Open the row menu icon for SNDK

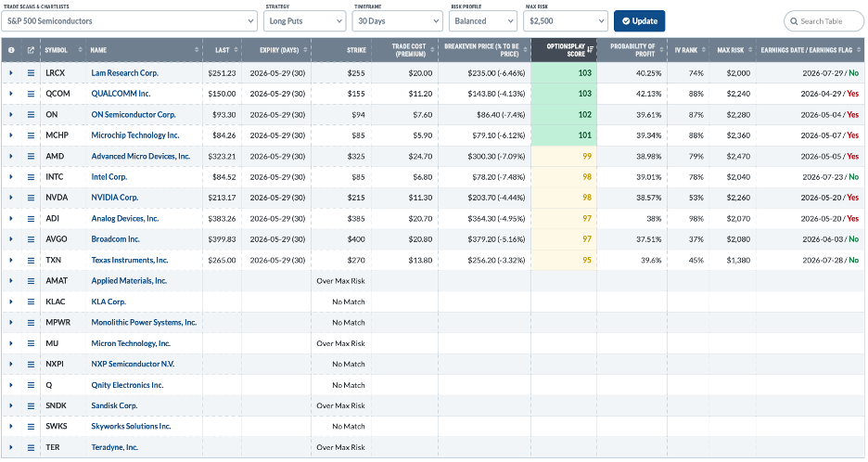(31, 405)
